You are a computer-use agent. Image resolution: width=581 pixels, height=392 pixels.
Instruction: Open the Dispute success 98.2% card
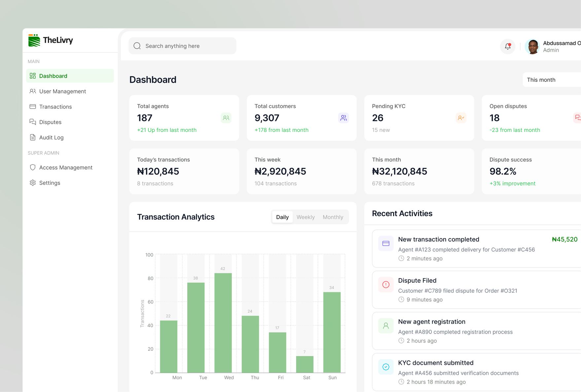tap(531, 171)
